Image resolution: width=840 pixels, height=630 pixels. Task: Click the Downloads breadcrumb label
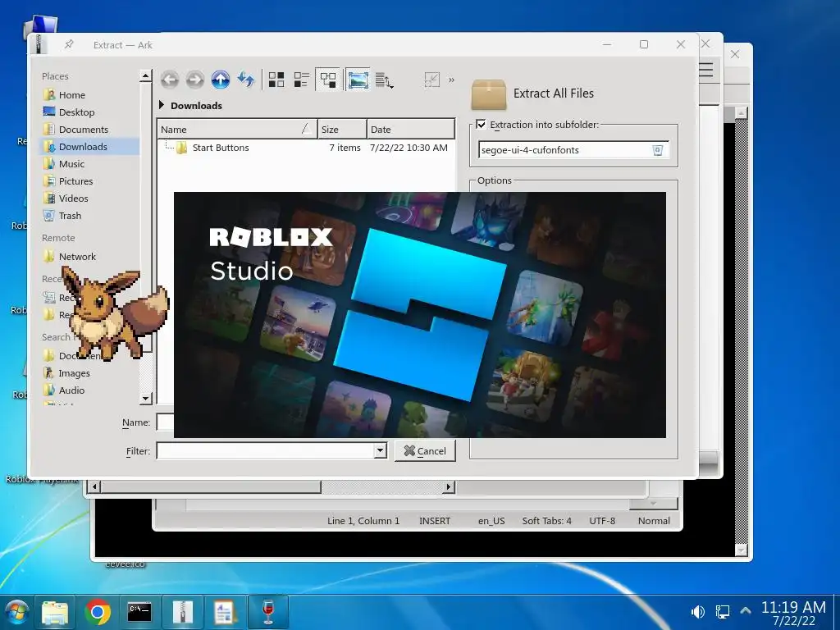pos(196,106)
